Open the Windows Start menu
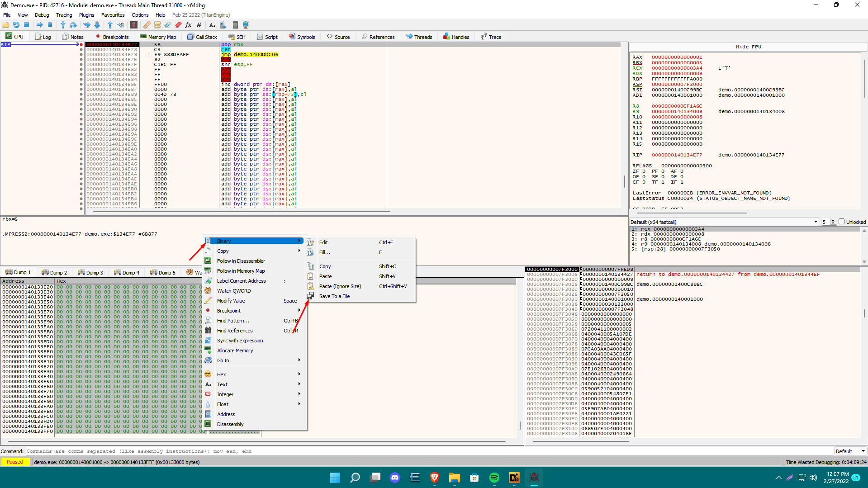This screenshot has width=868, height=488. point(335,478)
